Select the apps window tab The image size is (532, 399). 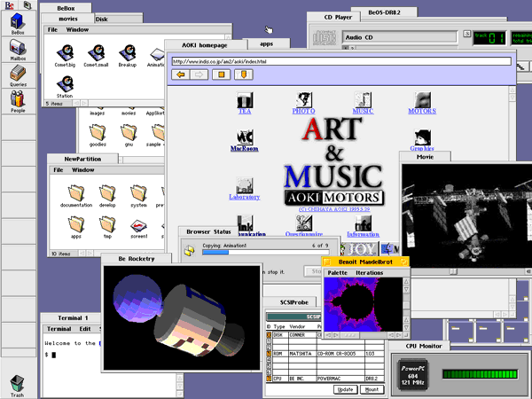267,44
